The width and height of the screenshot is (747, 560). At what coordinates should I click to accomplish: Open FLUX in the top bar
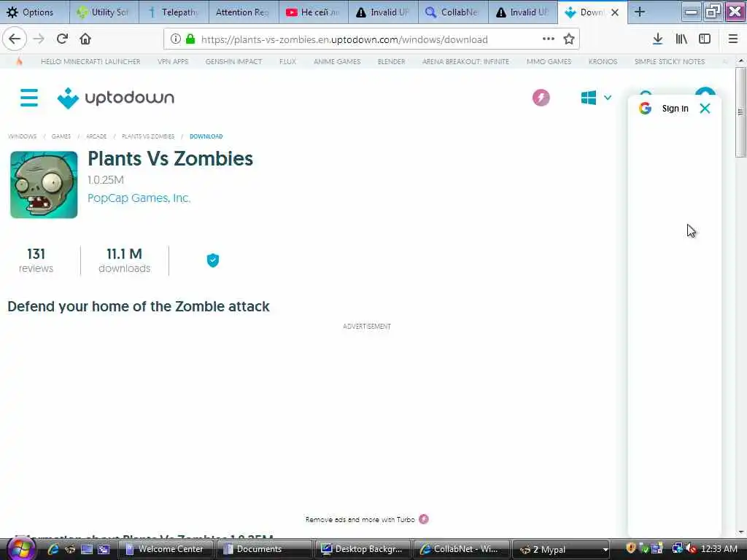pyautogui.click(x=287, y=61)
